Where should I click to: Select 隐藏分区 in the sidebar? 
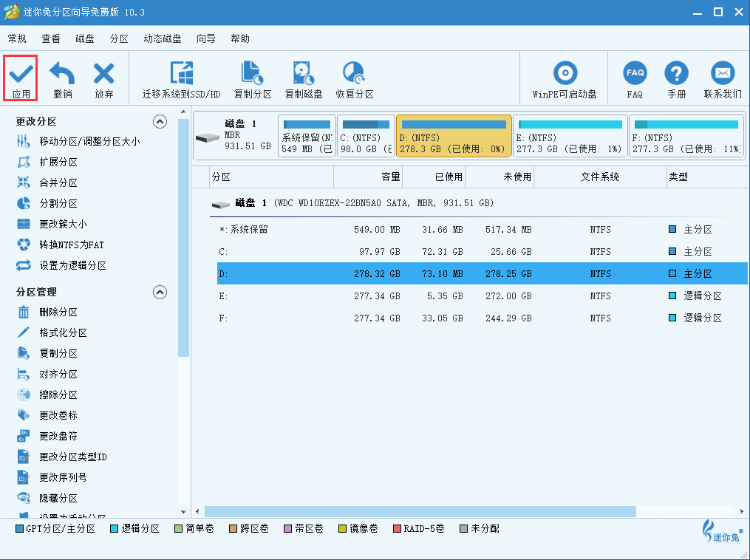click(58, 498)
